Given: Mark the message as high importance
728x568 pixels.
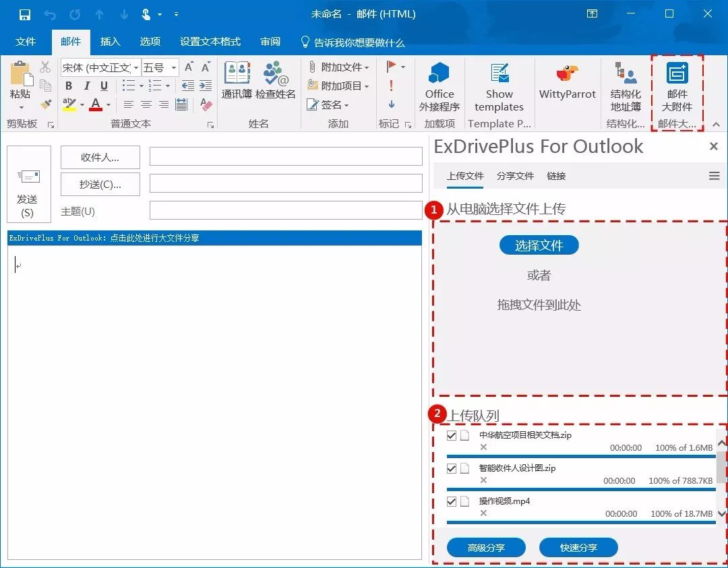Looking at the screenshot, I should [x=392, y=86].
